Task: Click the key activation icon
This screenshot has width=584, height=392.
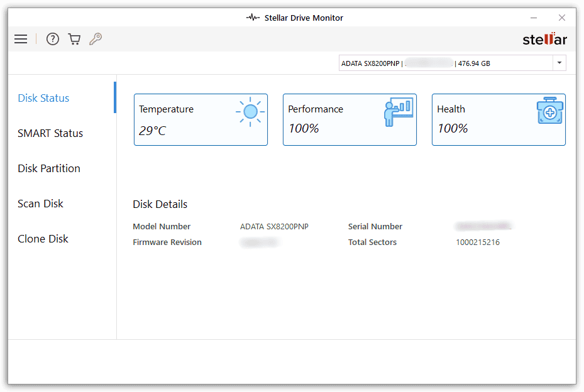Action: [96, 39]
